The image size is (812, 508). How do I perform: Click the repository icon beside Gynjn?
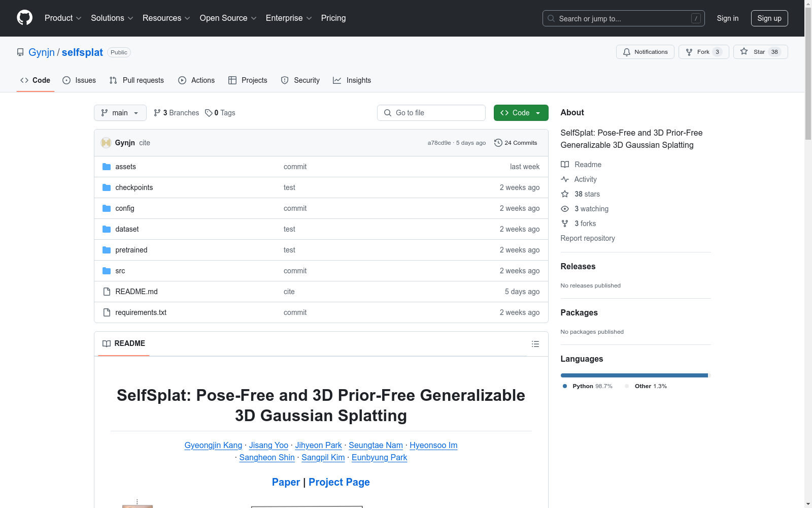pos(20,52)
